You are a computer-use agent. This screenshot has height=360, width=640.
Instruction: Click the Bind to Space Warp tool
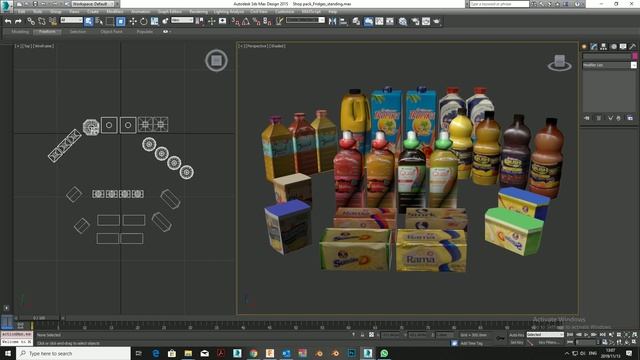click(x=52, y=21)
